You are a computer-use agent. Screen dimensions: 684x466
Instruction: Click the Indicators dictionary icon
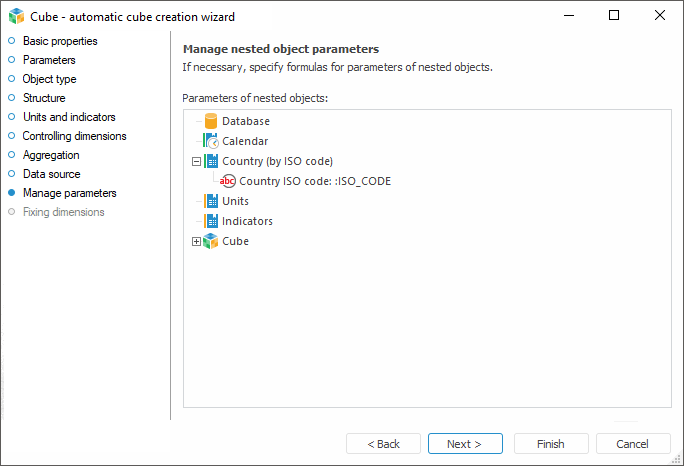(x=210, y=221)
